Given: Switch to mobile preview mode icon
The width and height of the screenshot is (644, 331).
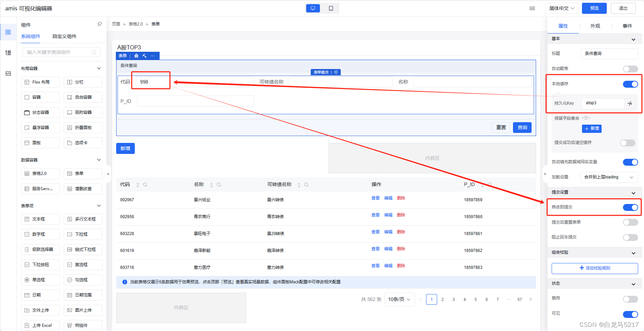Looking at the screenshot, I should click(x=331, y=8).
